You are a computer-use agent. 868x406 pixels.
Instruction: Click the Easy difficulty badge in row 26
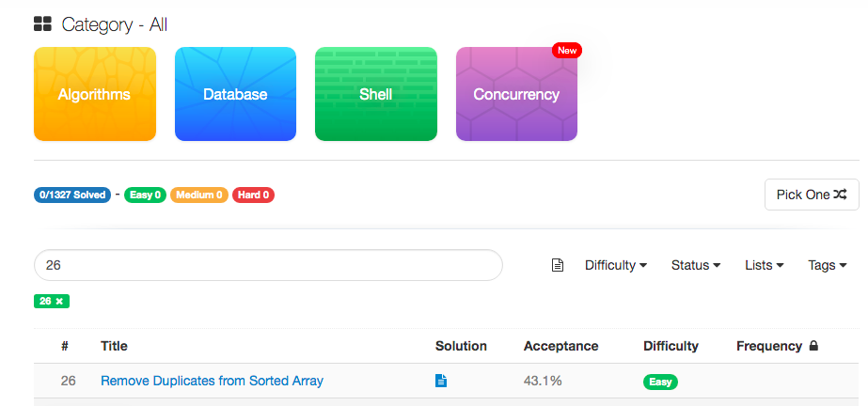(x=660, y=382)
